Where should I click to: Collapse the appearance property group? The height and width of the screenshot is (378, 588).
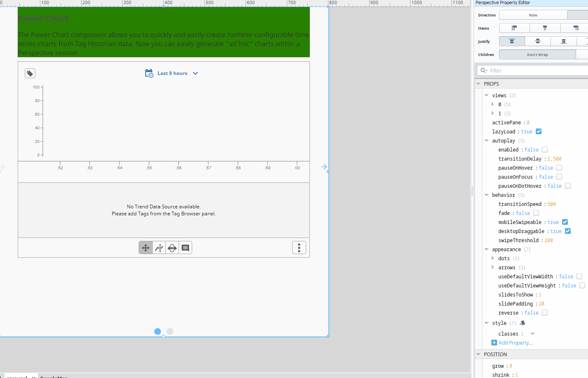(x=487, y=249)
